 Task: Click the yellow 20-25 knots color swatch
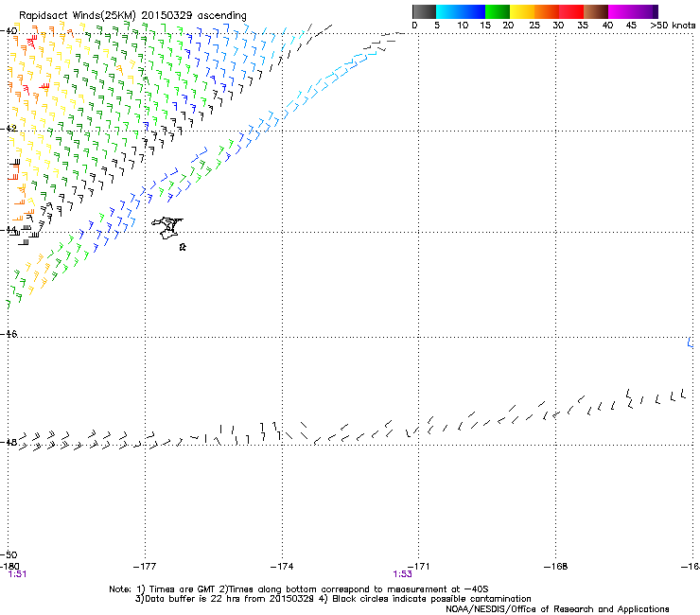(522, 11)
